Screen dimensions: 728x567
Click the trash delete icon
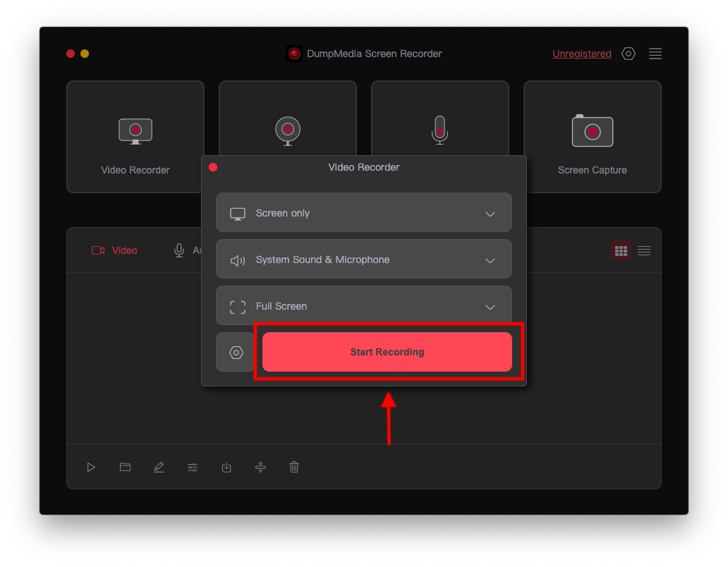pyautogui.click(x=294, y=467)
